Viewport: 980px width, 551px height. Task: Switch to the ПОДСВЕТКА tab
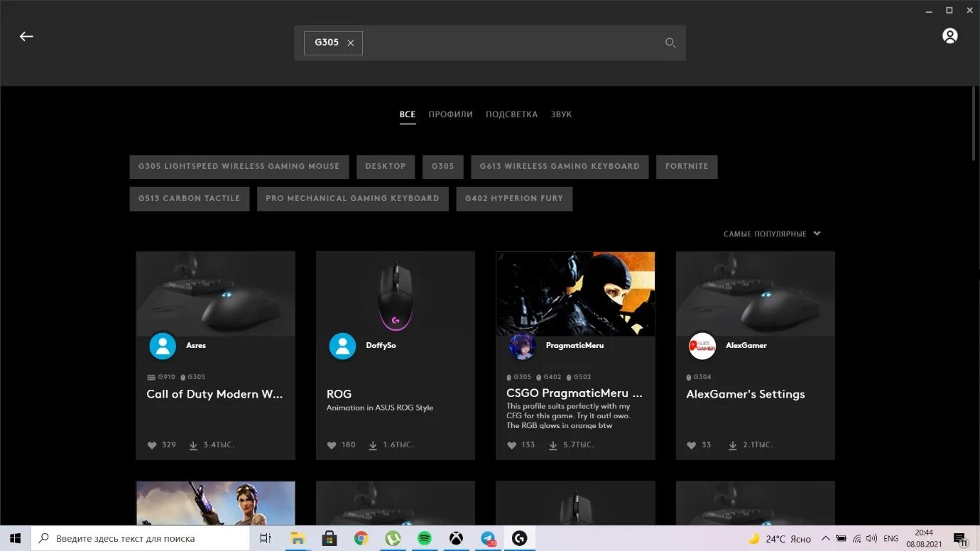click(511, 114)
